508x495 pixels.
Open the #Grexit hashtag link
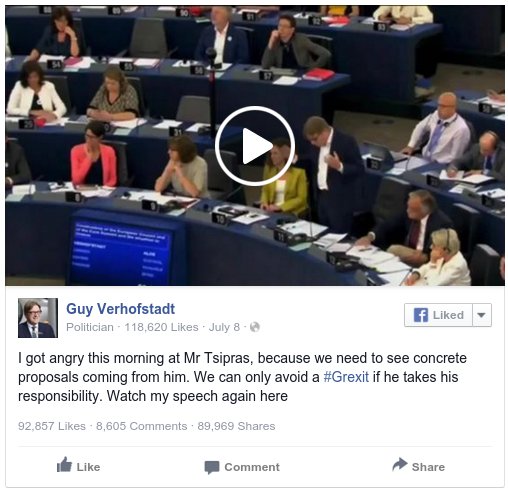[x=346, y=377]
